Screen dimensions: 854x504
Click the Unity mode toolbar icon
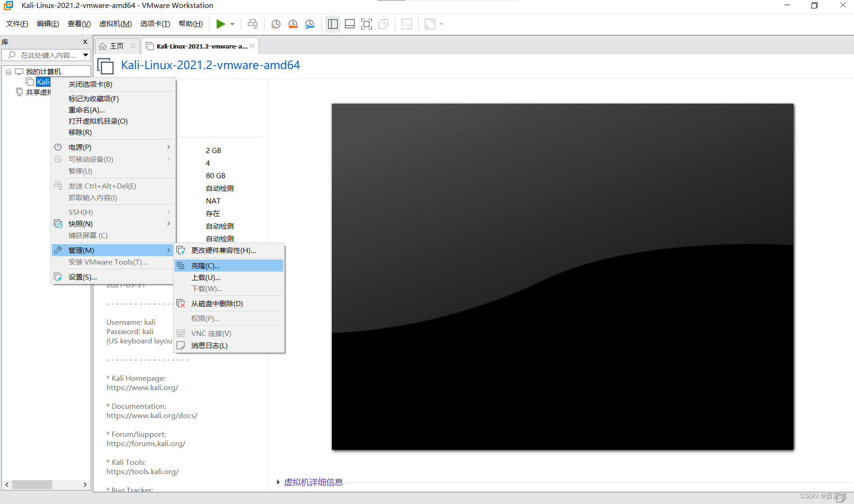click(384, 24)
